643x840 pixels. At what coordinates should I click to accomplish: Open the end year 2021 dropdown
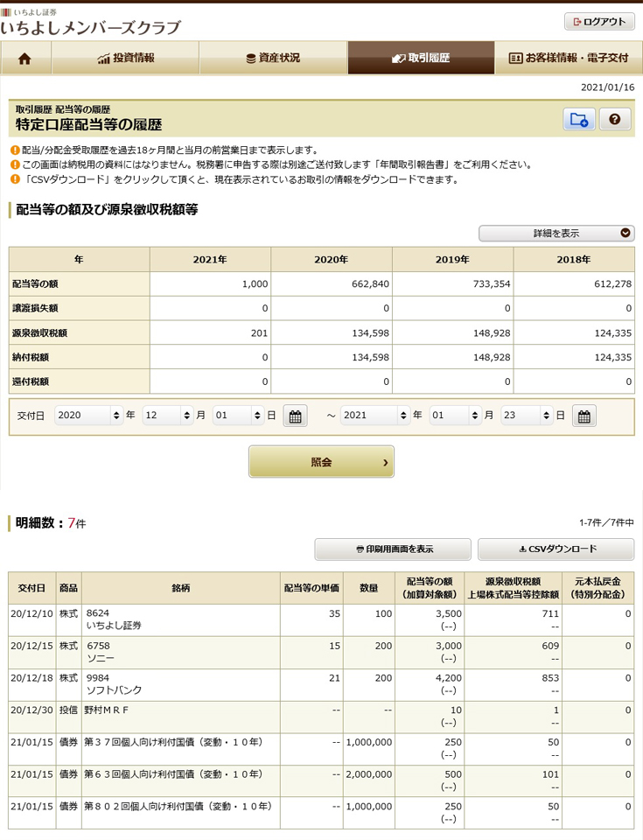pos(374,416)
